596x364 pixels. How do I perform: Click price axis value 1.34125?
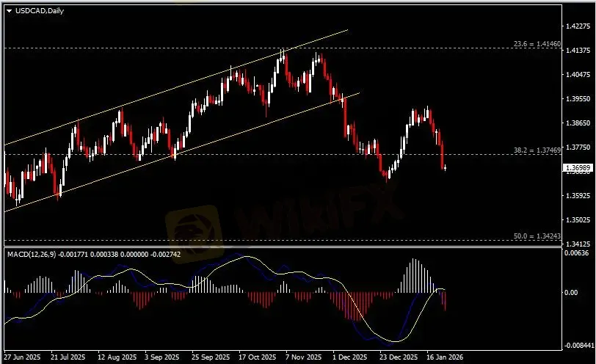pyautogui.click(x=578, y=244)
